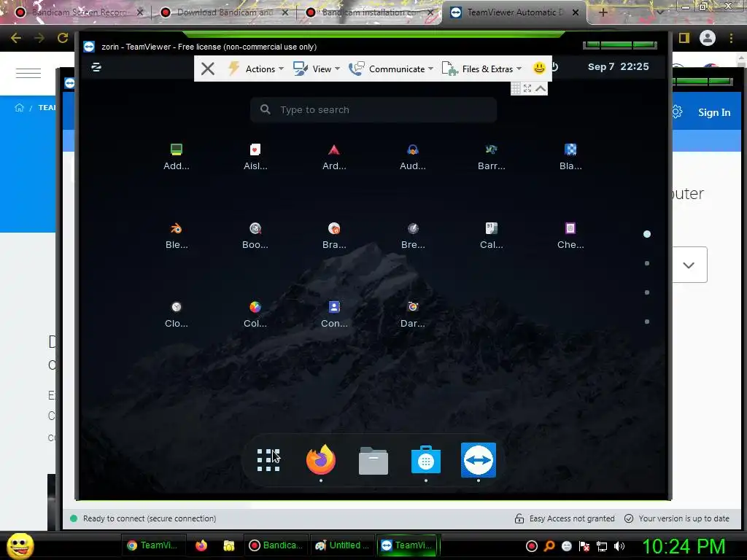Viewport: 747px width, 560px height.
Task: Open Chrome TeamVi... taskbar button
Action: (152, 545)
